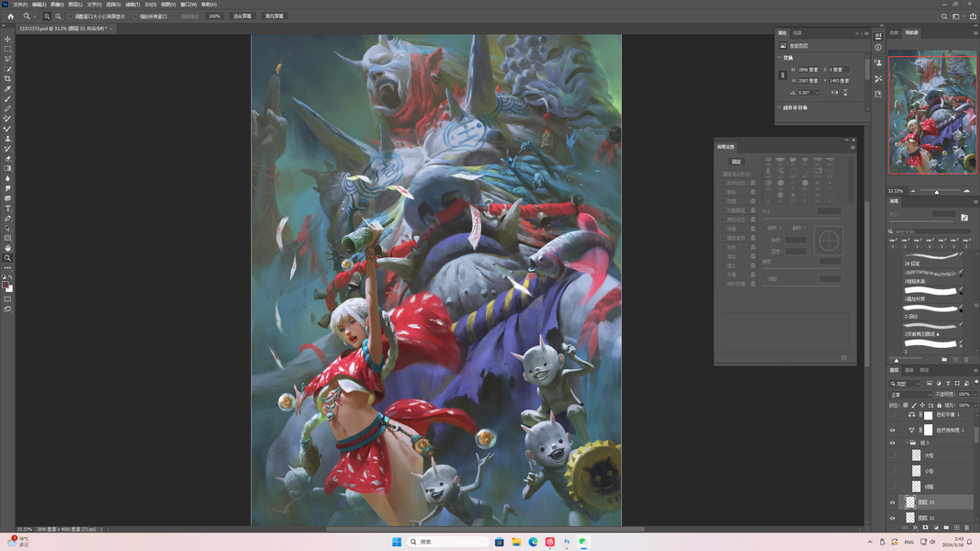Image resolution: width=980 pixels, height=551 pixels.
Task: Click the link width-height chain icon
Action: click(783, 75)
